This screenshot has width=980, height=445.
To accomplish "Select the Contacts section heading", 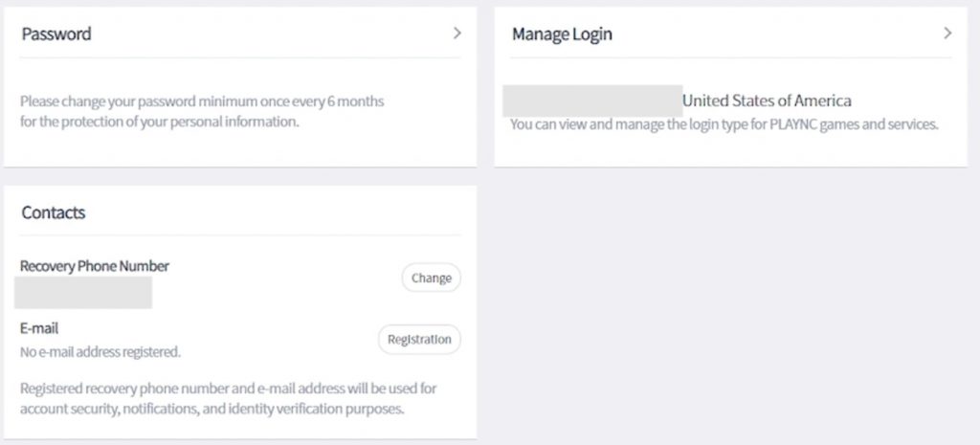I will point(54,212).
